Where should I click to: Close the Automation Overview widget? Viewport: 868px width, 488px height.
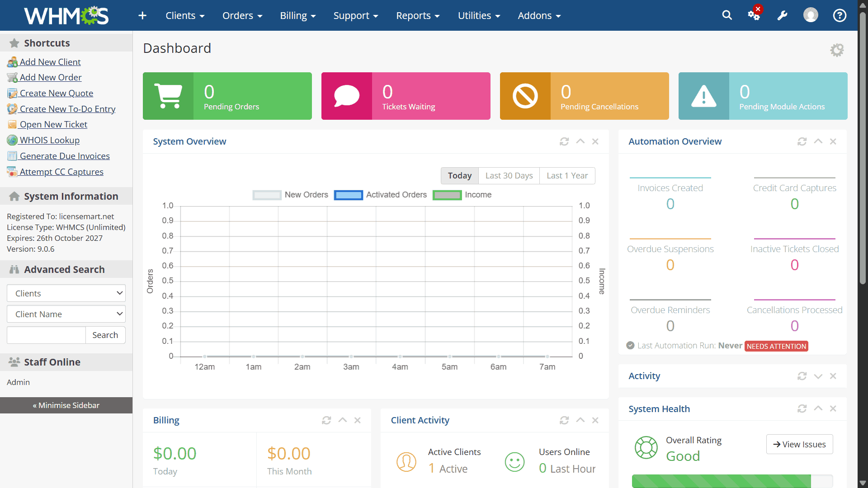click(x=833, y=141)
